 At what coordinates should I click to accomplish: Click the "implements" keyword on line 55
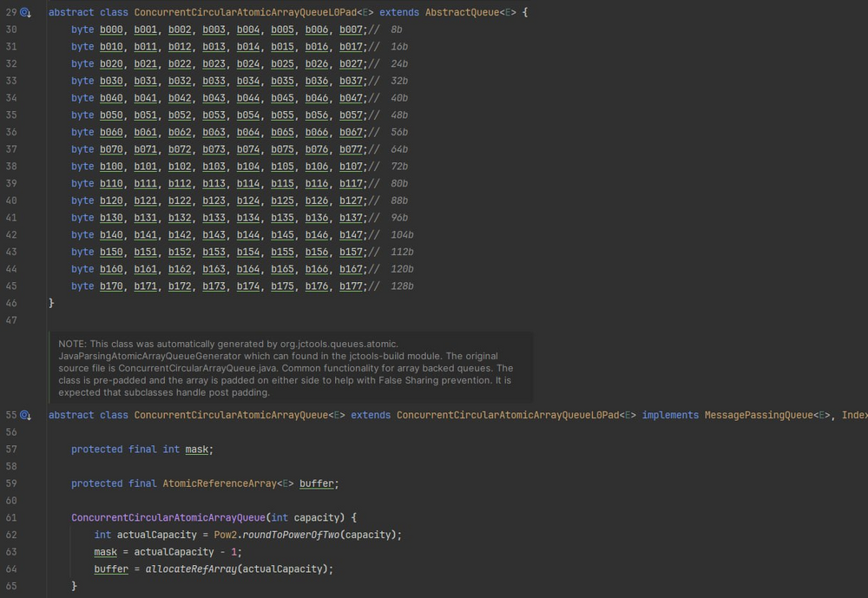pos(670,415)
